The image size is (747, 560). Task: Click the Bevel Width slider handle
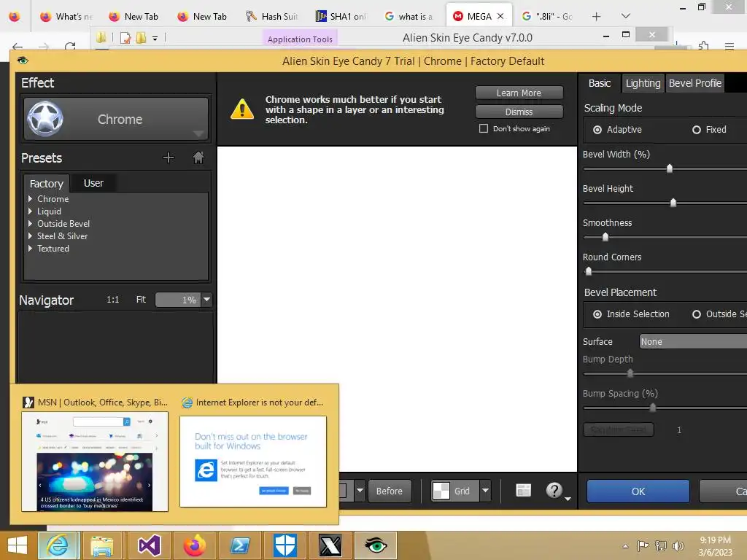670,168
